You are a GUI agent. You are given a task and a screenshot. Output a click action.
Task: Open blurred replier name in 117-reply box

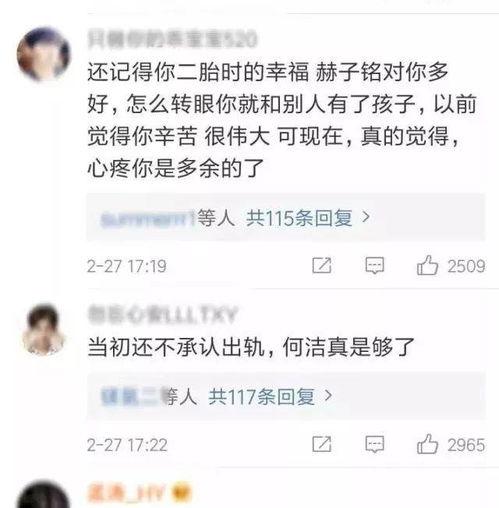coord(131,397)
